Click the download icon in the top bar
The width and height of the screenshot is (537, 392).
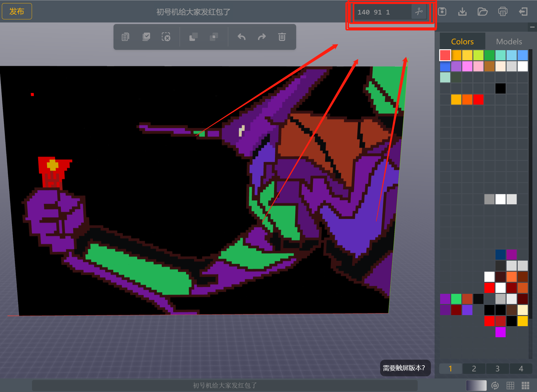point(462,12)
